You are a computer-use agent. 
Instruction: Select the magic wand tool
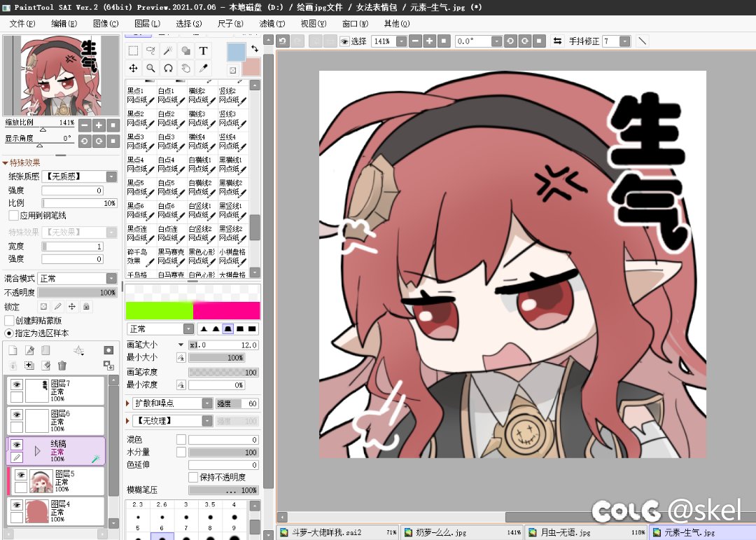point(168,50)
